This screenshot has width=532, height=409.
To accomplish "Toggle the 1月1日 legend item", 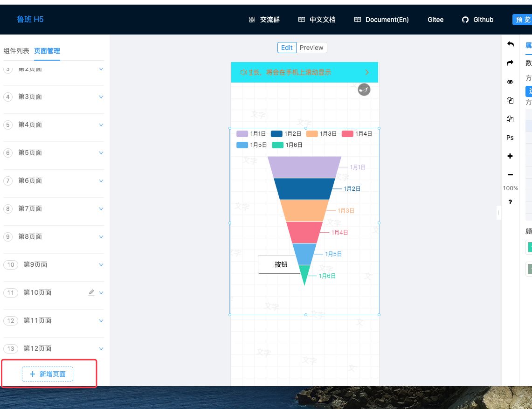I will point(251,134).
